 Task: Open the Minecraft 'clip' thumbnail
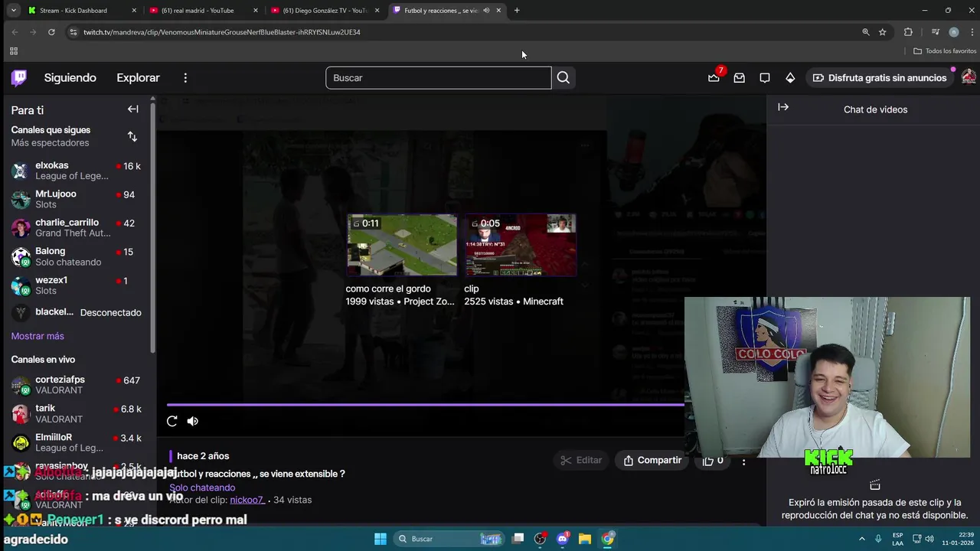[x=521, y=245]
